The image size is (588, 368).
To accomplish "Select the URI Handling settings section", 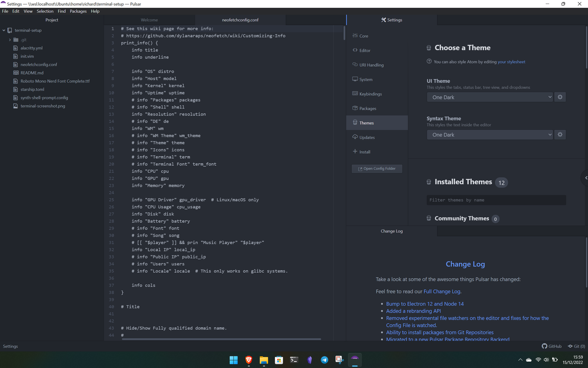I will click(372, 64).
